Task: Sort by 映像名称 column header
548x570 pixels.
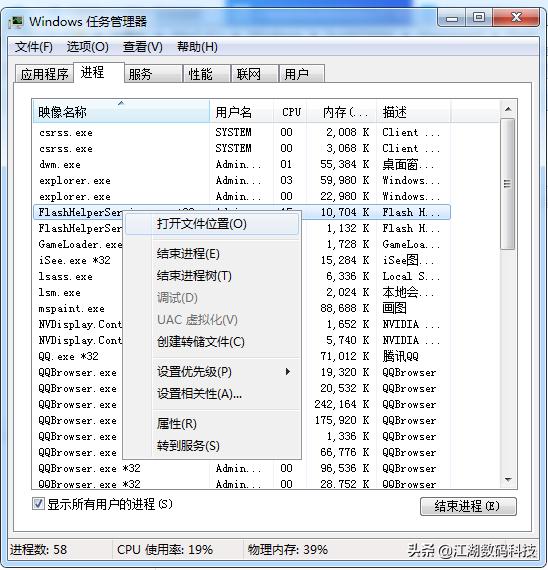Action: (121, 112)
